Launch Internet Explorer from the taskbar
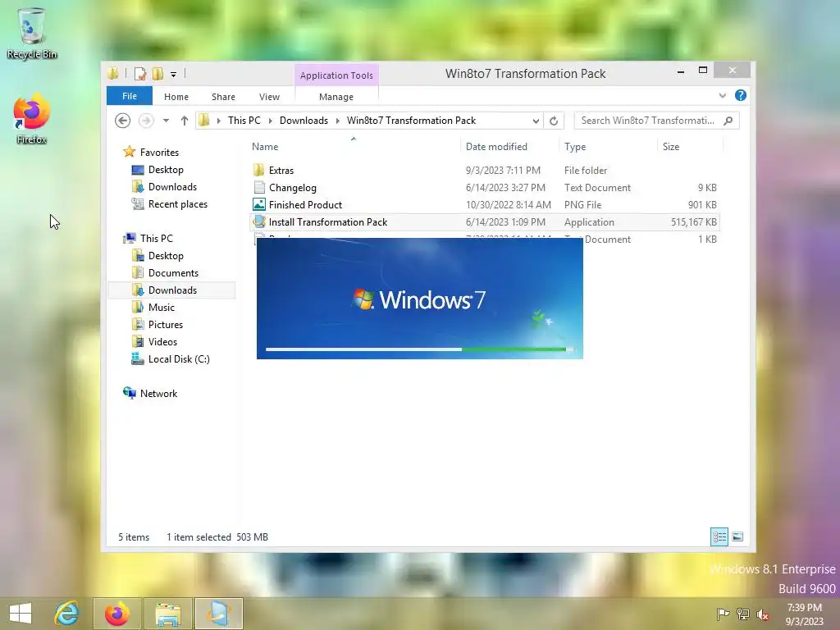The height and width of the screenshot is (630, 840). pyautogui.click(x=67, y=614)
